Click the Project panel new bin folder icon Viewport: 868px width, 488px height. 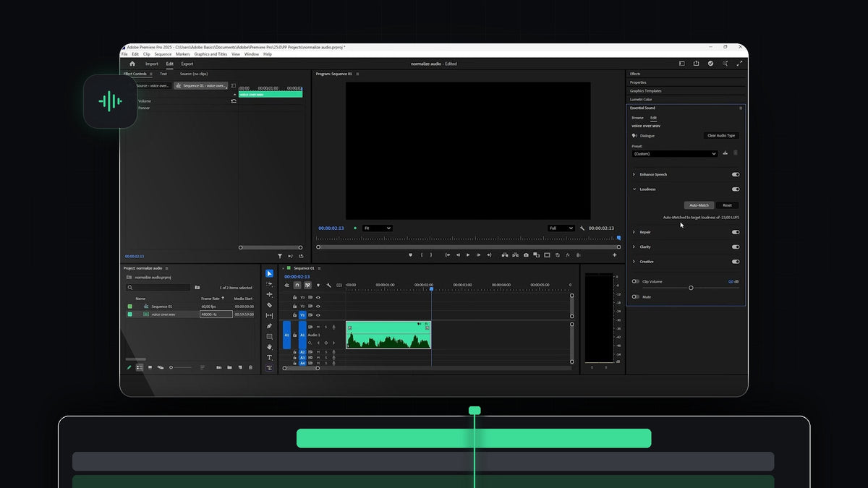[x=229, y=367]
